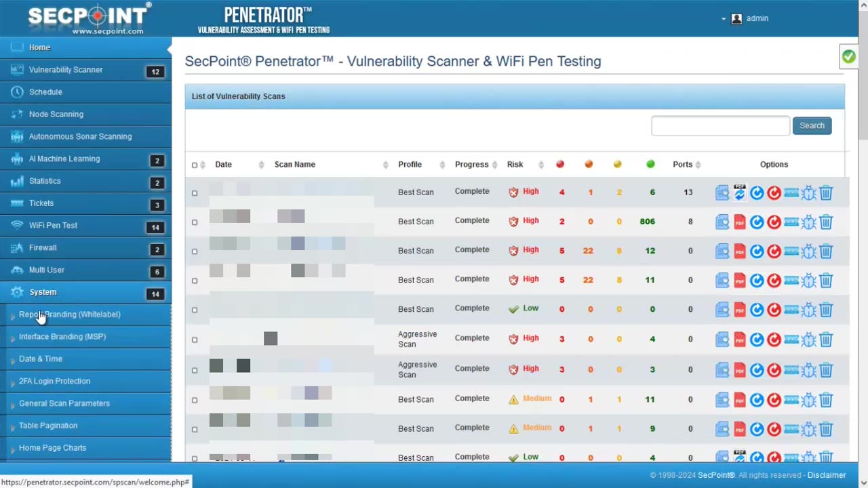Open AI Machine Learning menu item
868x488 pixels.
85,159
